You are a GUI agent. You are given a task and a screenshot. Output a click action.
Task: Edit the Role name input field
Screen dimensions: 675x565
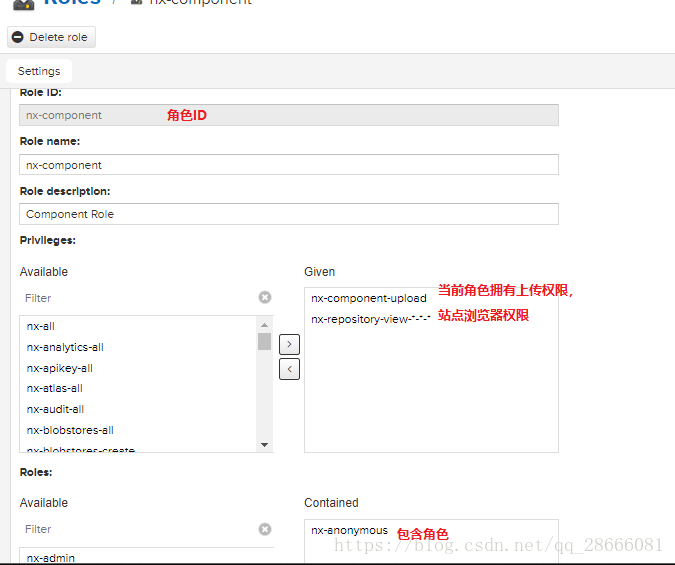(x=289, y=165)
